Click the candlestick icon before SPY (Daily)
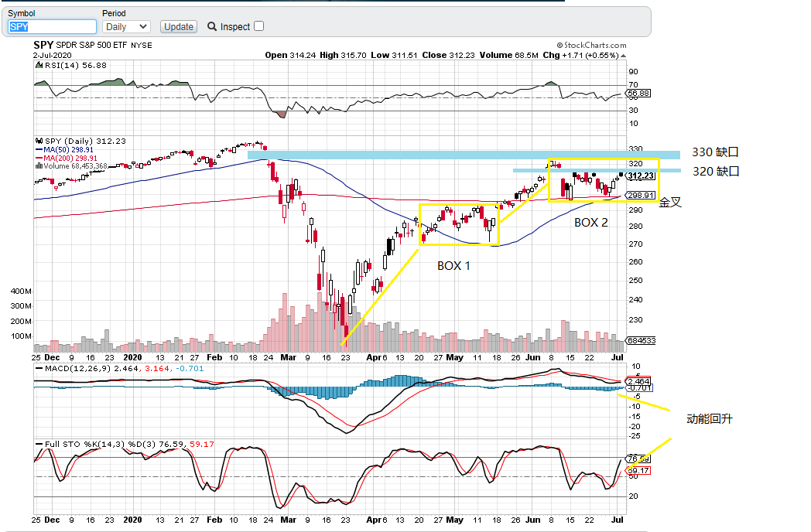Viewport: 811px width, 532px height. pyautogui.click(x=39, y=141)
